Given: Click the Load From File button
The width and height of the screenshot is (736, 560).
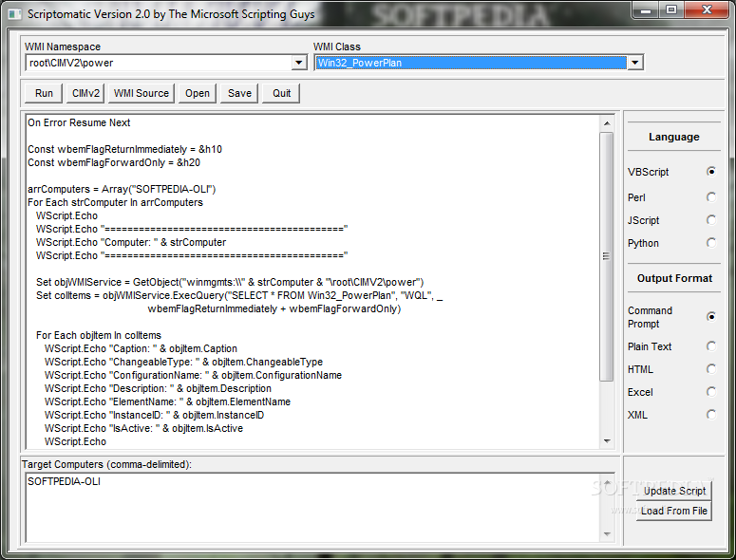Looking at the screenshot, I should coord(674,512).
